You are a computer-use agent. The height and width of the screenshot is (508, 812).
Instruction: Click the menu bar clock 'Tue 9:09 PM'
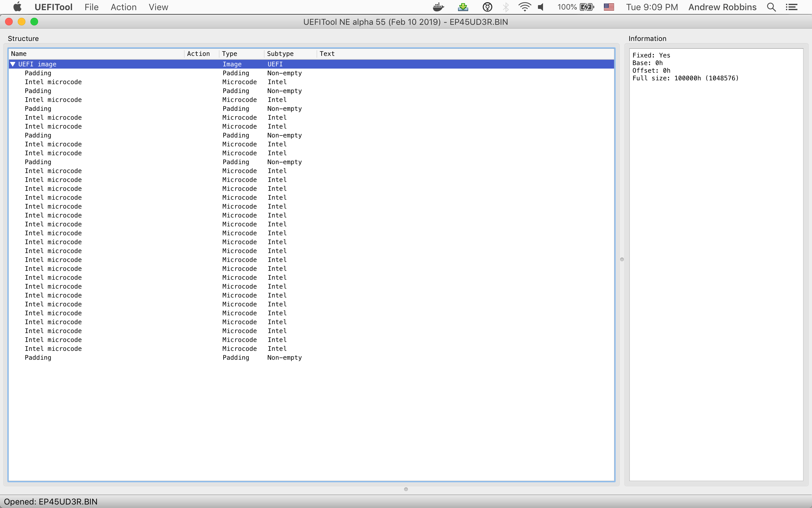point(652,7)
